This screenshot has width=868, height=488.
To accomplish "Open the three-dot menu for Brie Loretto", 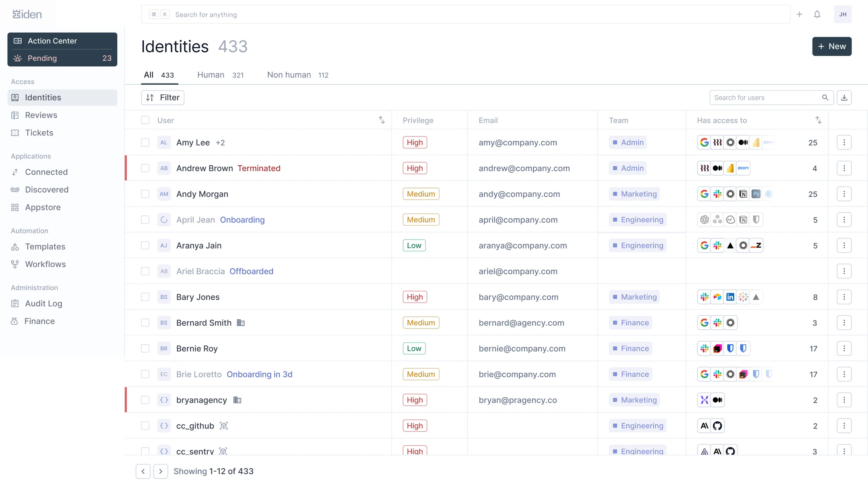I will coord(844,374).
